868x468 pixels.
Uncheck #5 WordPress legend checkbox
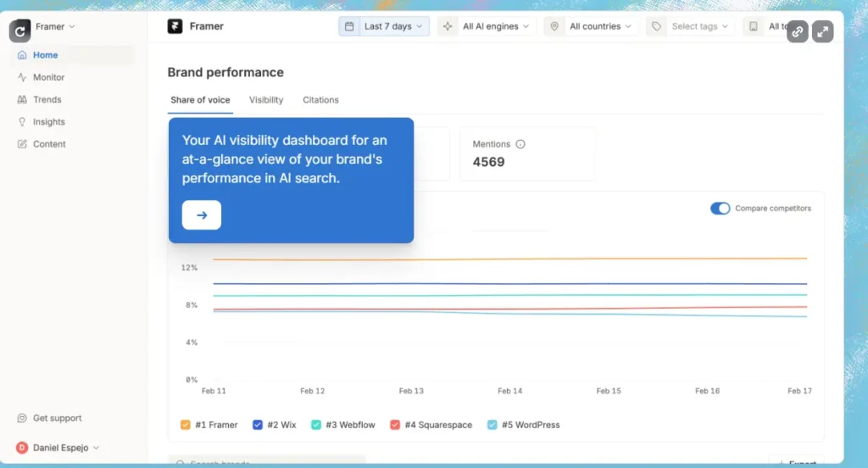(x=492, y=425)
